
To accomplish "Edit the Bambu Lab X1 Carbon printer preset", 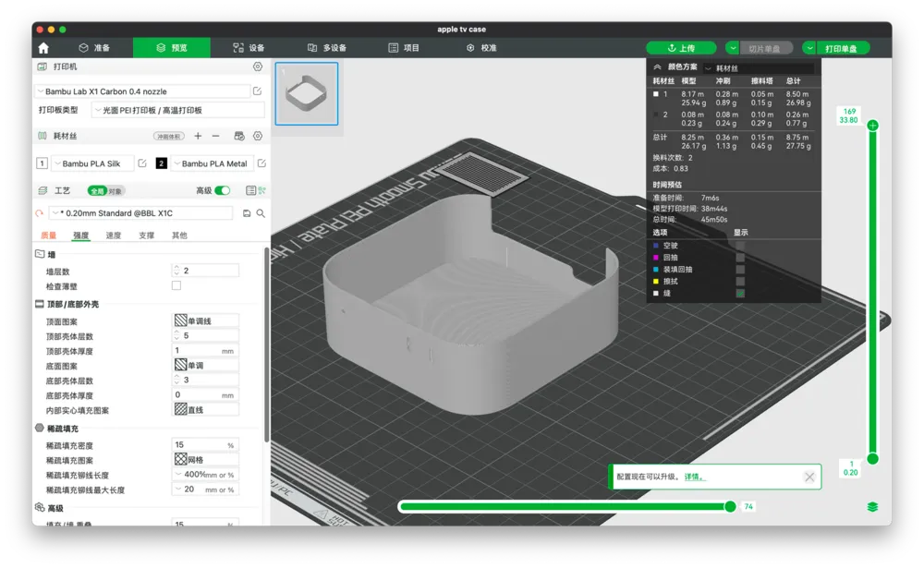I will click(x=258, y=91).
